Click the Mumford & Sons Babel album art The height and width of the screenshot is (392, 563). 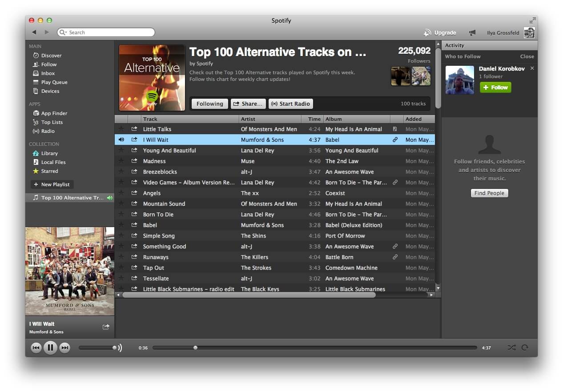[70, 272]
